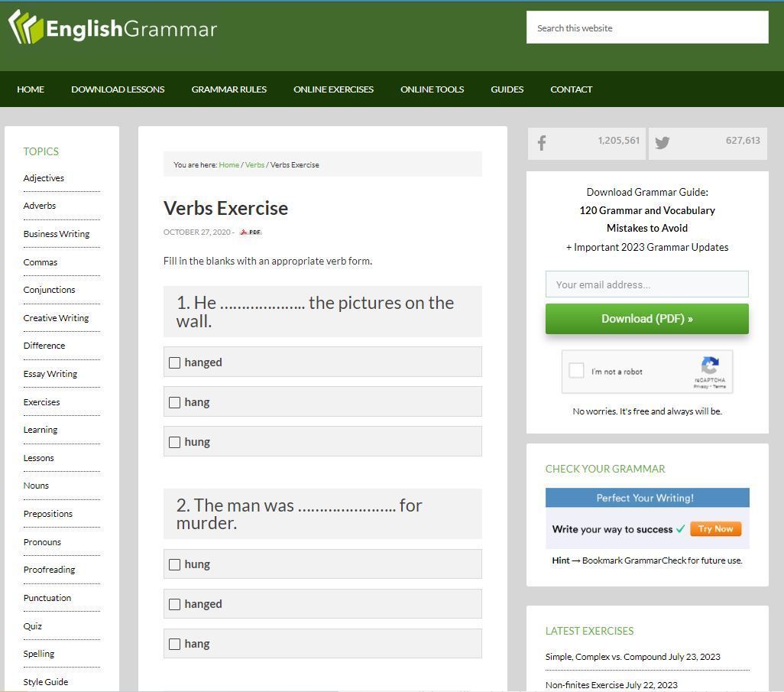The image size is (784, 692).
Task: Open the Twitter follower count icon
Action: point(663,143)
